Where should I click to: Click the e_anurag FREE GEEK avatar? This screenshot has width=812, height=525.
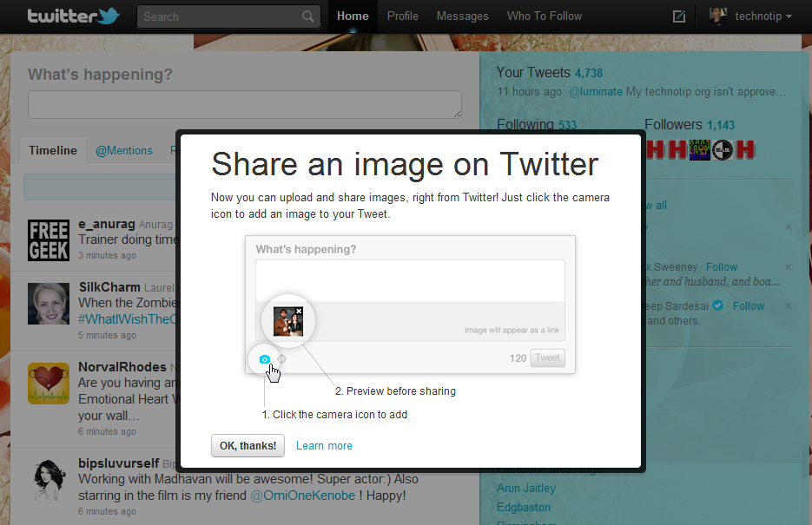49,240
